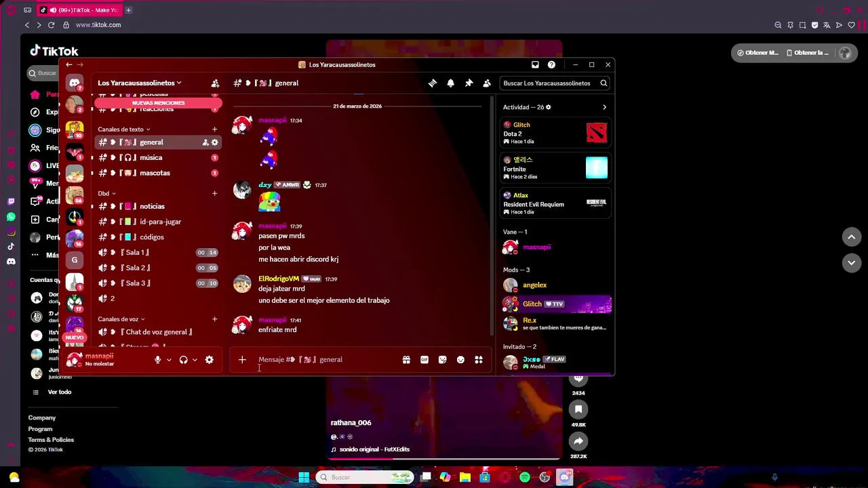Collapse Canales de voz category

click(121, 319)
